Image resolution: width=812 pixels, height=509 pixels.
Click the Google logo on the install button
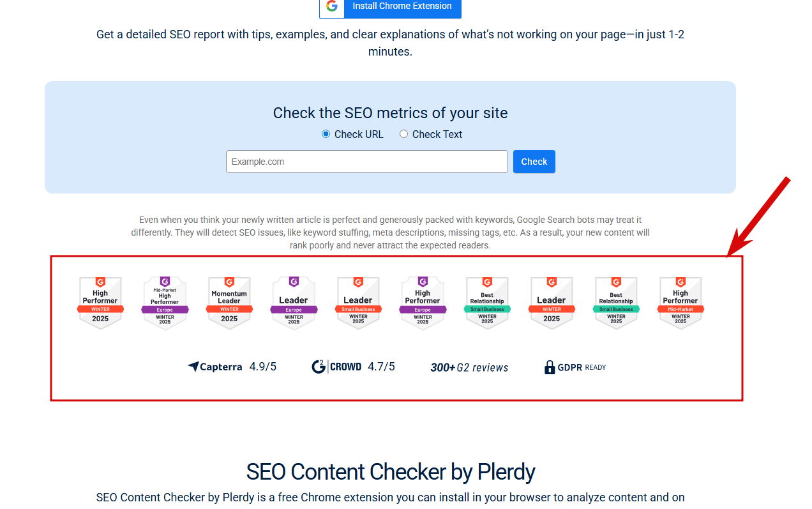(x=331, y=6)
